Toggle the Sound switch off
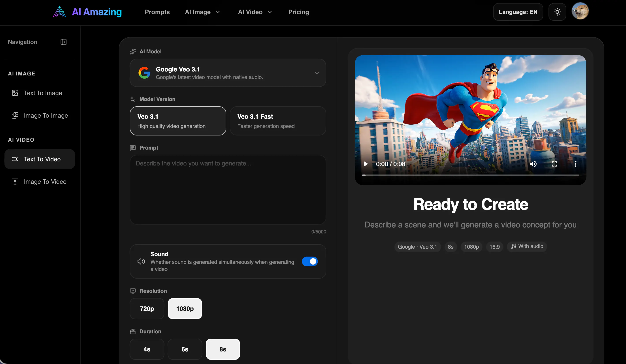Viewport: 626px width, 364px height. click(x=310, y=261)
